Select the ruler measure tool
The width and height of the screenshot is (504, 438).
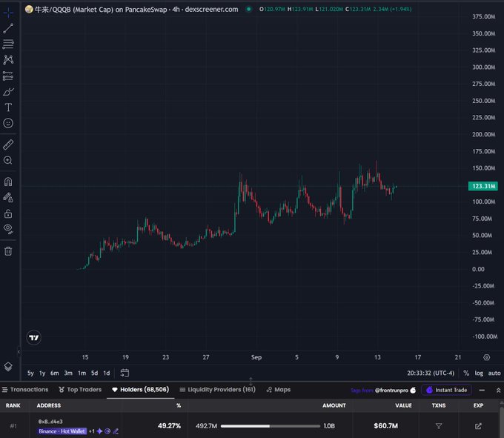pyautogui.click(x=8, y=145)
